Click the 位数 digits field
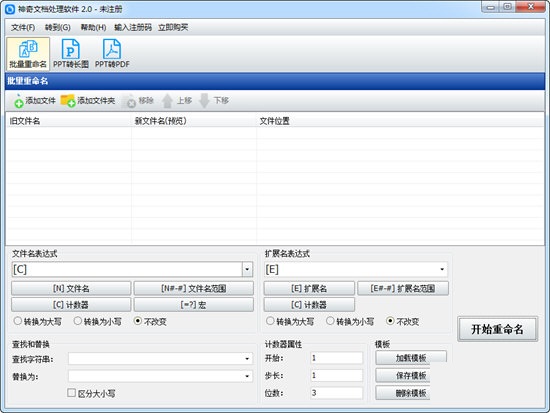 [x=337, y=393]
